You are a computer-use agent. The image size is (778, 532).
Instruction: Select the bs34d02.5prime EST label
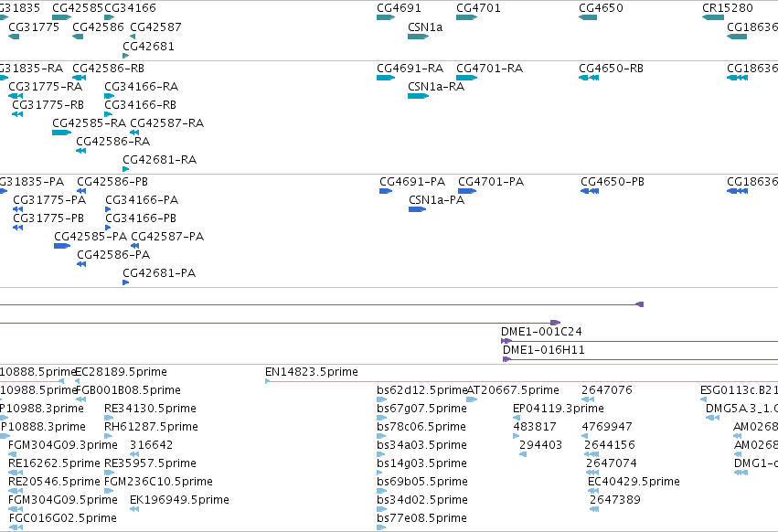pos(422,500)
